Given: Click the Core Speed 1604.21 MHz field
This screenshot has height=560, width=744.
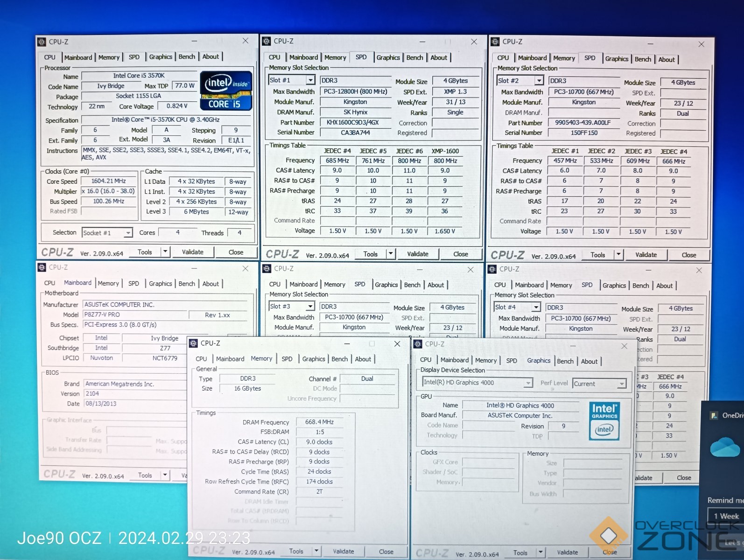Looking at the screenshot, I should coord(108,181).
